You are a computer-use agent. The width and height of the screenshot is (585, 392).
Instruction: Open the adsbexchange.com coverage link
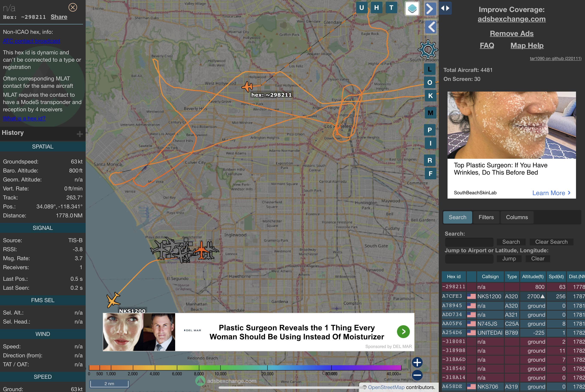pos(512,19)
